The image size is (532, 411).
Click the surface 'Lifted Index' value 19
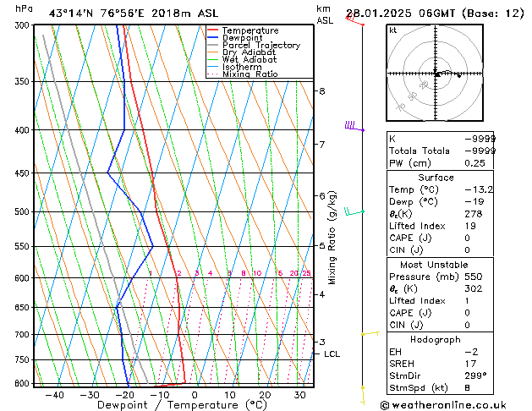pos(470,226)
